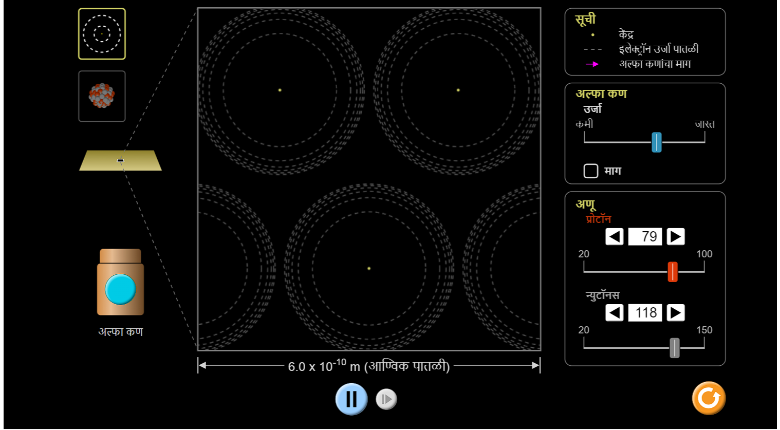Click the proton value field showing 79

(646, 236)
